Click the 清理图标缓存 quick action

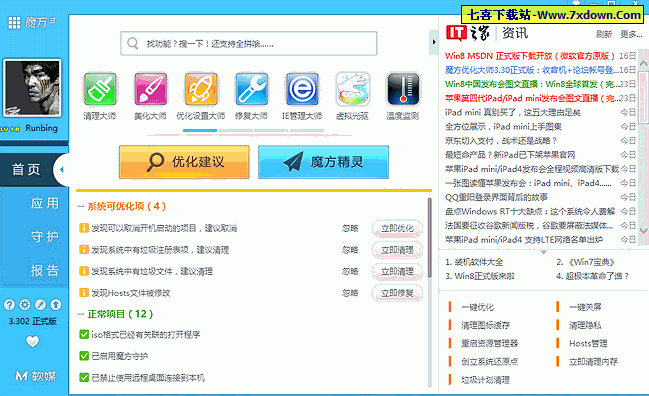click(486, 325)
